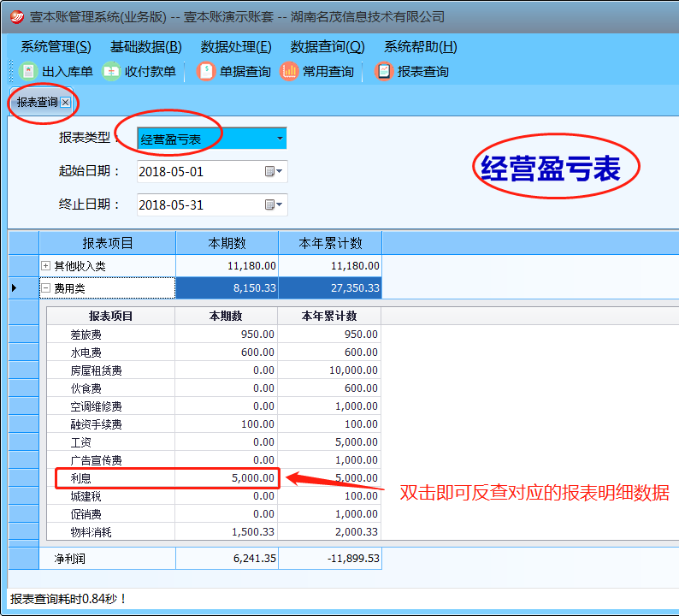Open the 系统管理(S) menu
The image size is (679, 616).
point(56,47)
